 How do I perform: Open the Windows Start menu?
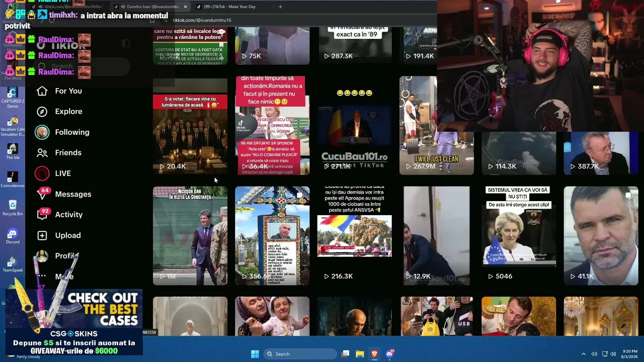coord(255,354)
